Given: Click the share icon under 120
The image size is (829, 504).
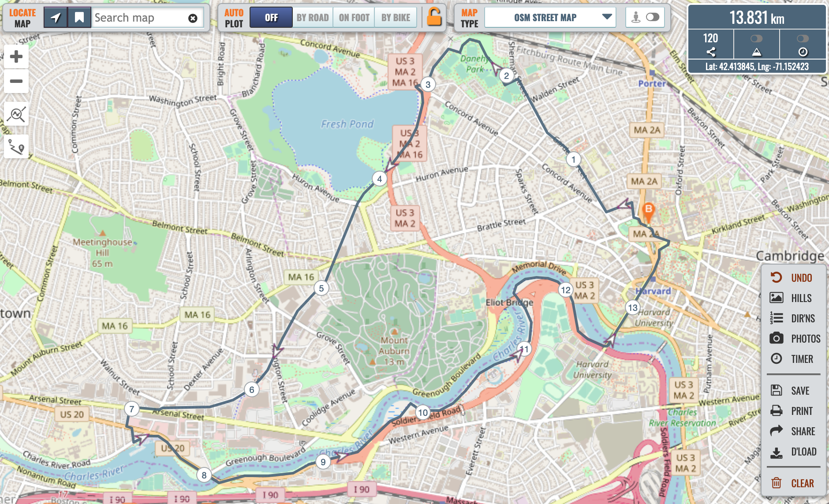Looking at the screenshot, I should pos(710,52).
